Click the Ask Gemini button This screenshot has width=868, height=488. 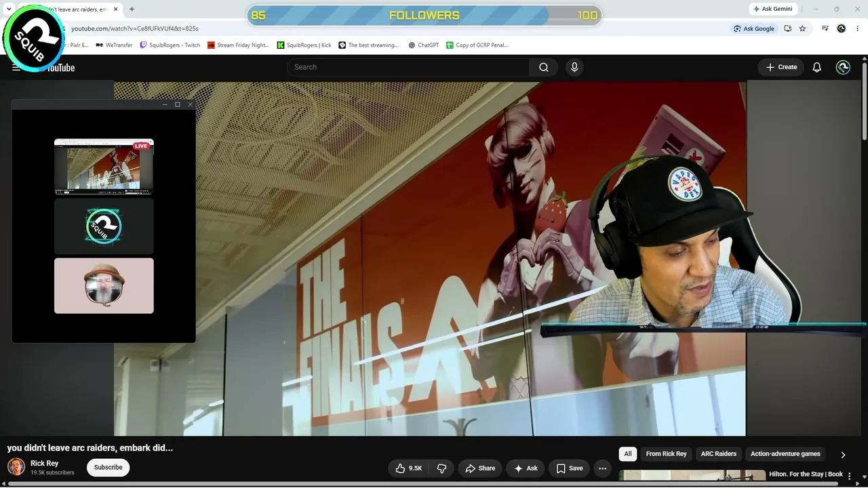coord(772,9)
